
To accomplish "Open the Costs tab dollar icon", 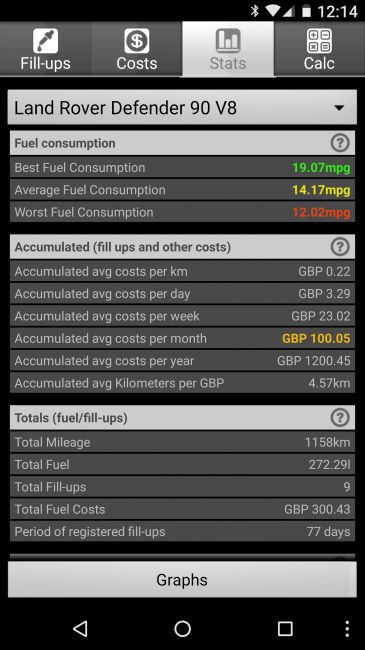I will point(136,41).
